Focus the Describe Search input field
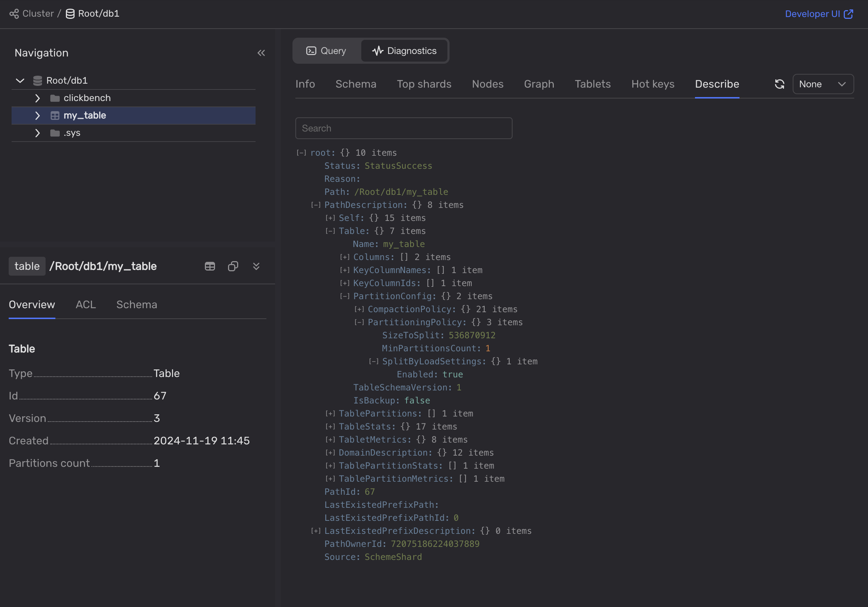The width and height of the screenshot is (868, 607). 403,128
